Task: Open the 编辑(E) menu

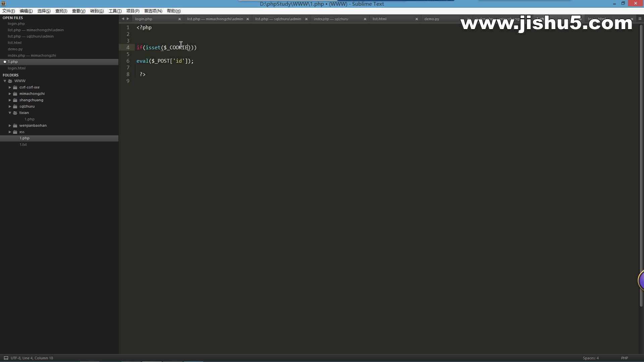Action: pos(26,11)
